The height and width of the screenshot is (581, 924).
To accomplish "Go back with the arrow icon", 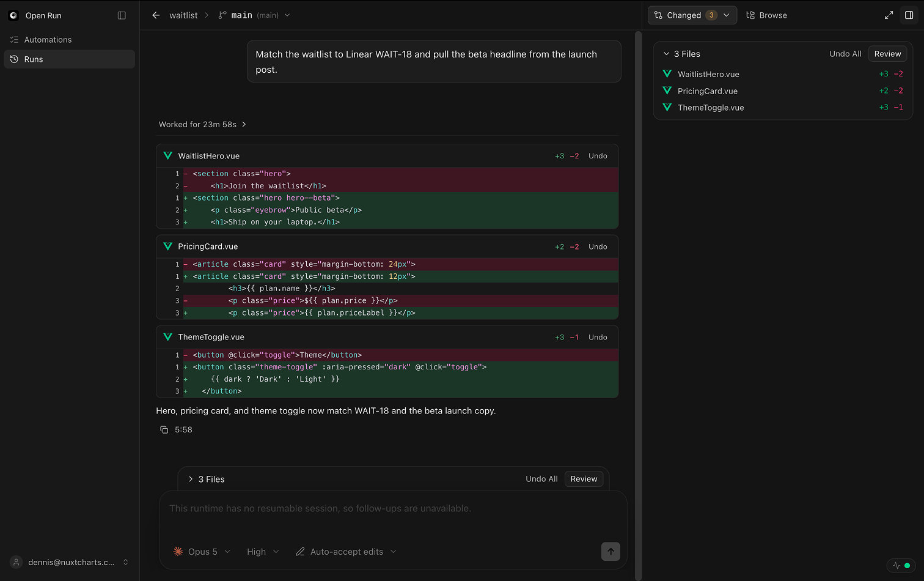I will click(x=156, y=15).
